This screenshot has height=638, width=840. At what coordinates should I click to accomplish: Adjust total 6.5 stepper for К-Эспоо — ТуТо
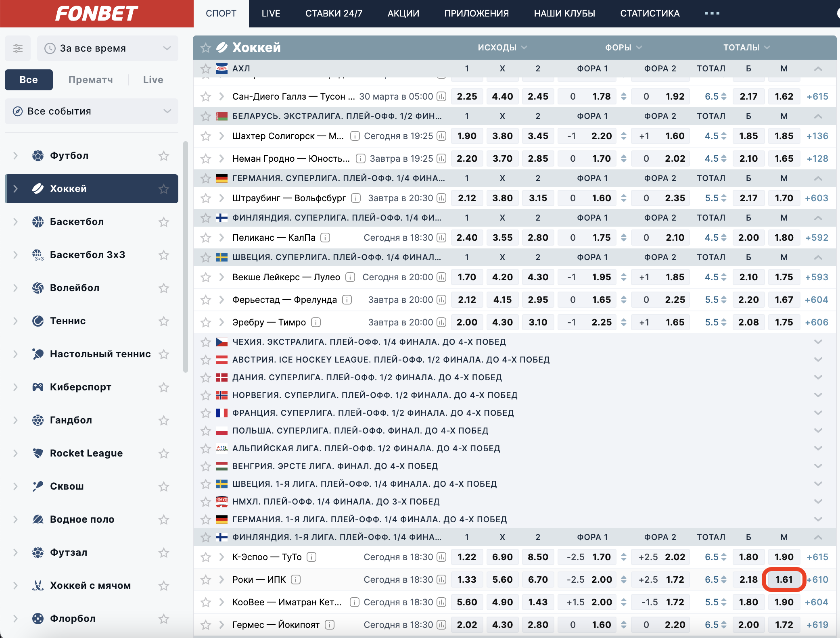click(724, 557)
